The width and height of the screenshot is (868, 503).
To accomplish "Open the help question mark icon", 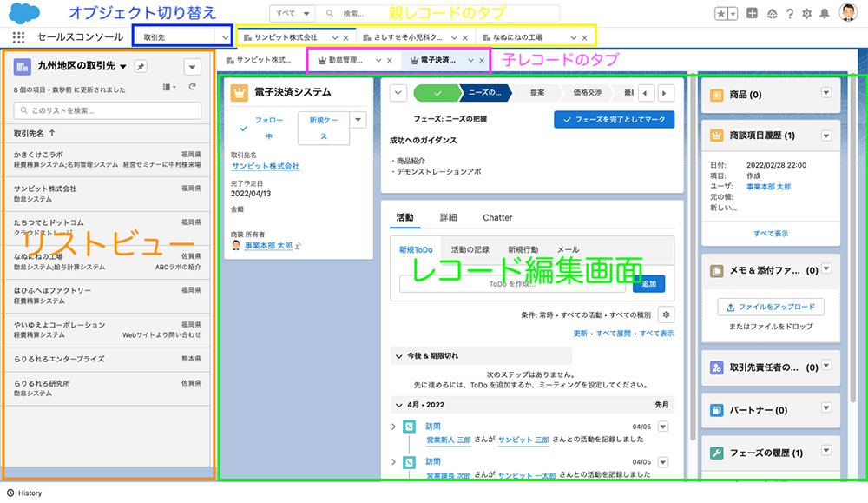I will click(x=790, y=14).
